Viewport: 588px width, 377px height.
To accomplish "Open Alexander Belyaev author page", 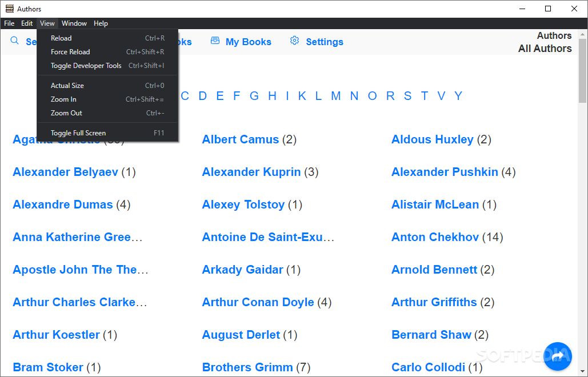I will [66, 172].
